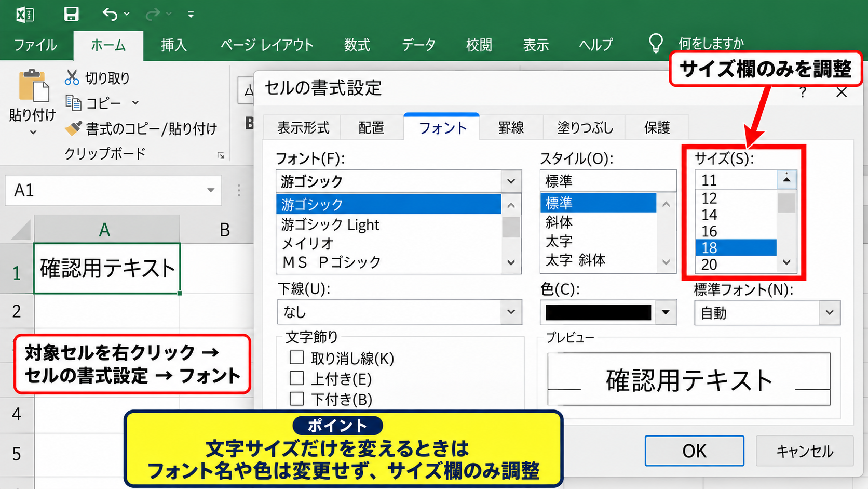This screenshot has height=489, width=868.
Task: Select the 配置 dialog tab
Action: tap(371, 128)
